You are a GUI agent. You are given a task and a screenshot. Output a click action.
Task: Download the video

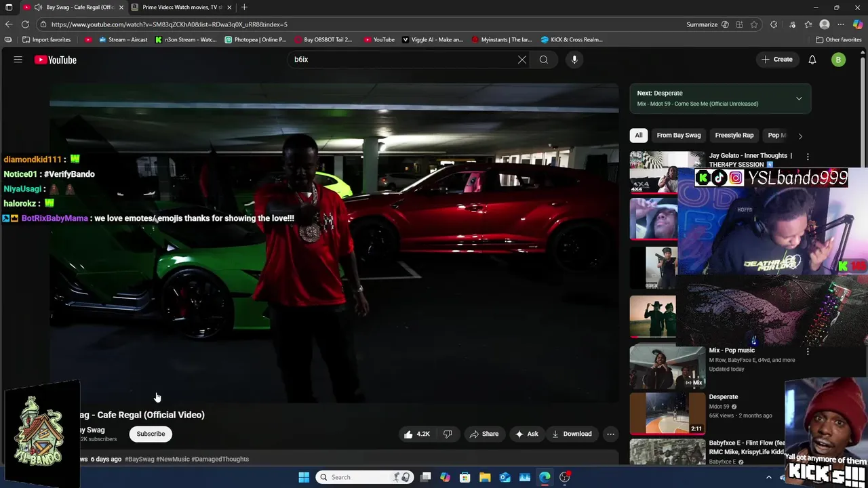pos(572,434)
